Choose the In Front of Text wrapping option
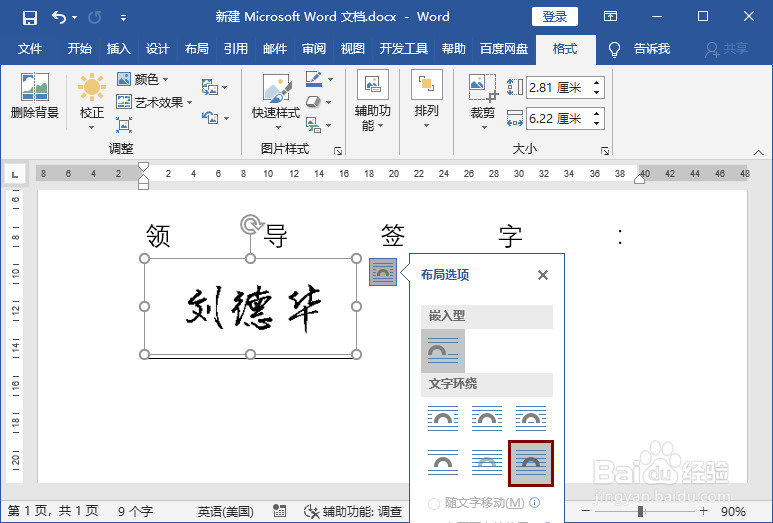Screen dimensions: 773x523 click(x=531, y=463)
